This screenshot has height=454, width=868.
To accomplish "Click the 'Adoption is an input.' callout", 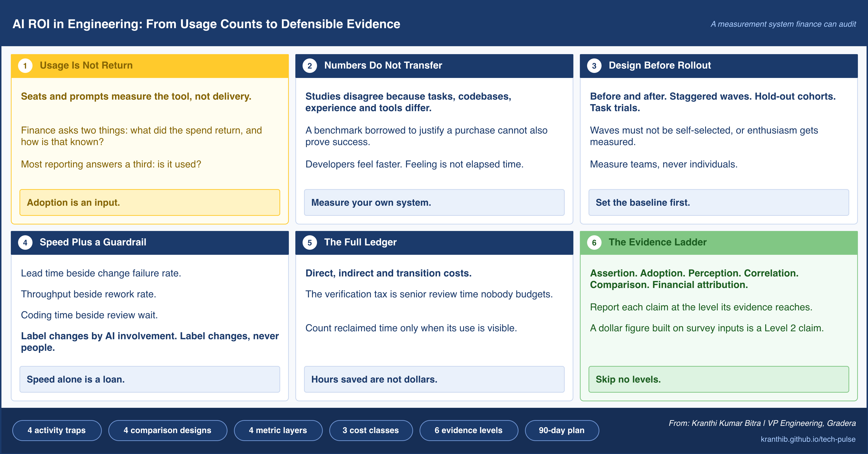I will 150,202.
